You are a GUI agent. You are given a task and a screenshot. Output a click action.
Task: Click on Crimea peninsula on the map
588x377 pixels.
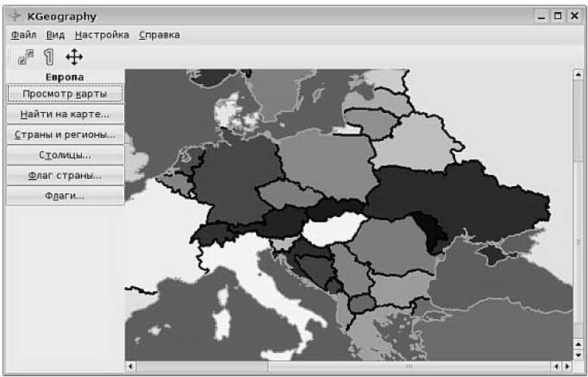pyautogui.click(x=494, y=255)
